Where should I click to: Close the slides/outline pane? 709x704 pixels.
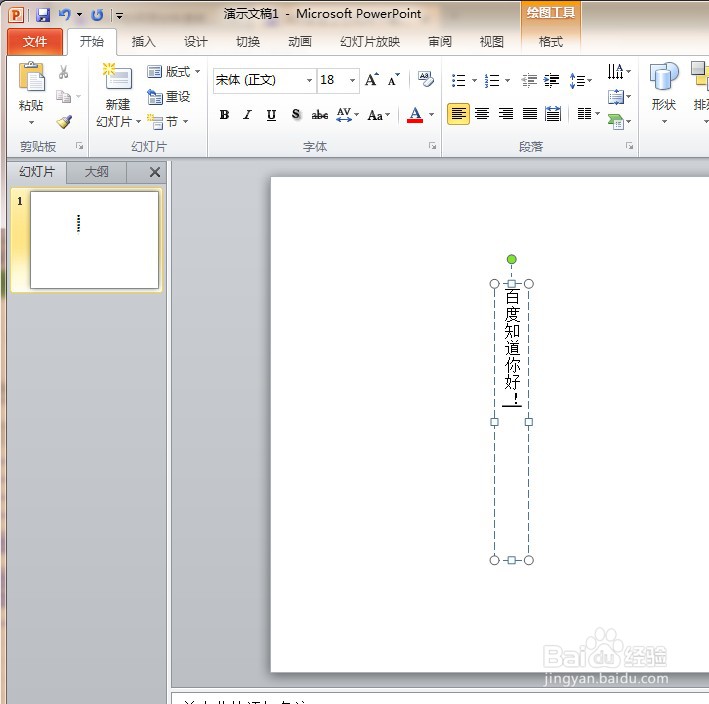[155, 172]
